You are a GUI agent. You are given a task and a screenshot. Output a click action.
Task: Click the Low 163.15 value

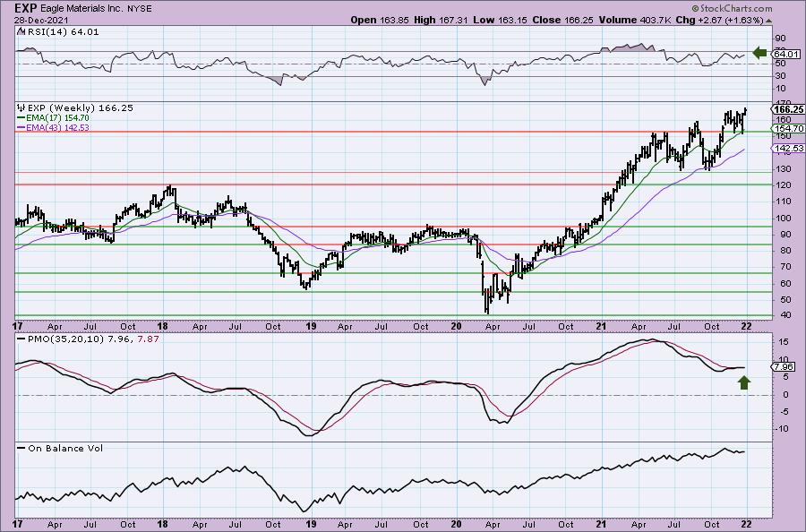click(501, 20)
